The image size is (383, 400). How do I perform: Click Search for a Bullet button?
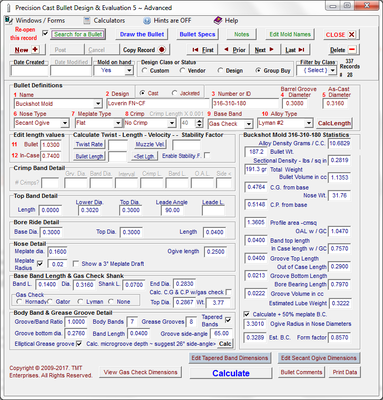click(x=78, y=34)
